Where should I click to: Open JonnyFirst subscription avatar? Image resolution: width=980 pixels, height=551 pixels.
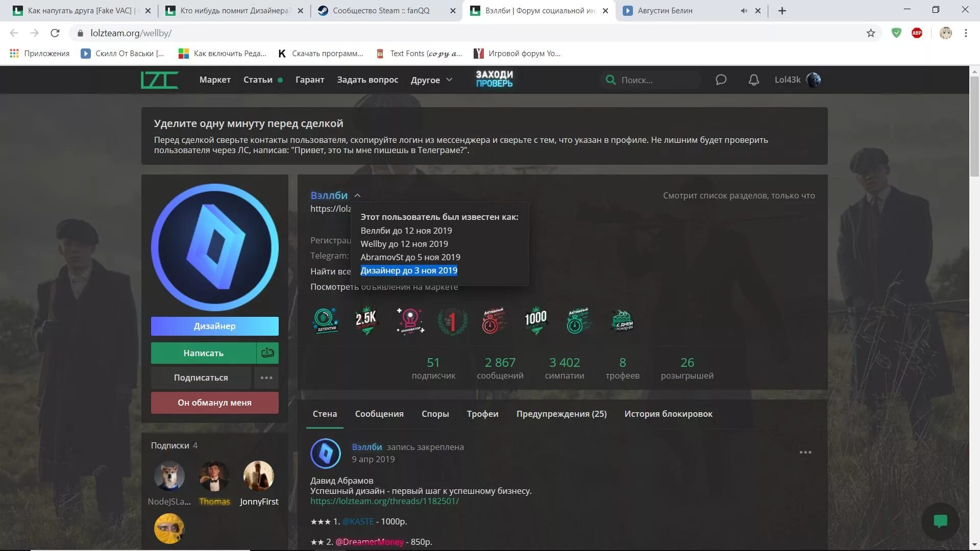[258, 476]
